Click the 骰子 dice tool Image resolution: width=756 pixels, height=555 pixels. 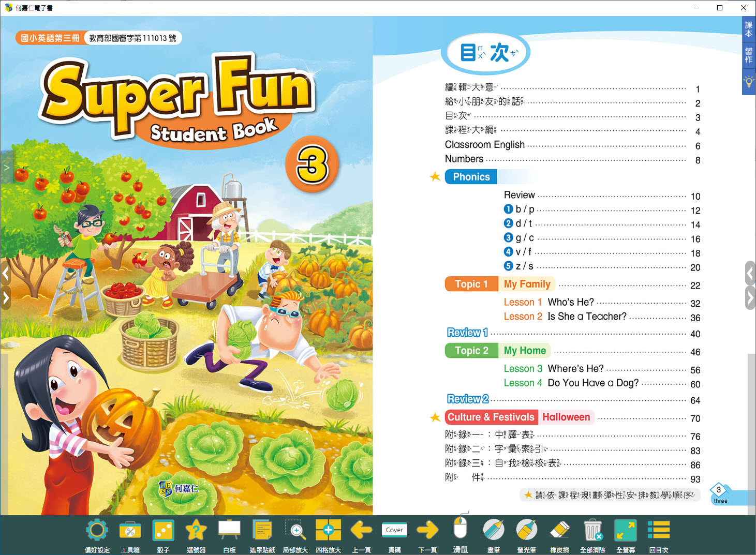click(163, 531)
